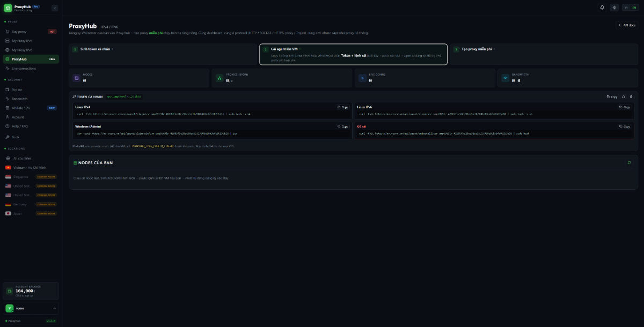644x327 pixels.
Task: Select the Japan location row
Action: coord(30,213)
